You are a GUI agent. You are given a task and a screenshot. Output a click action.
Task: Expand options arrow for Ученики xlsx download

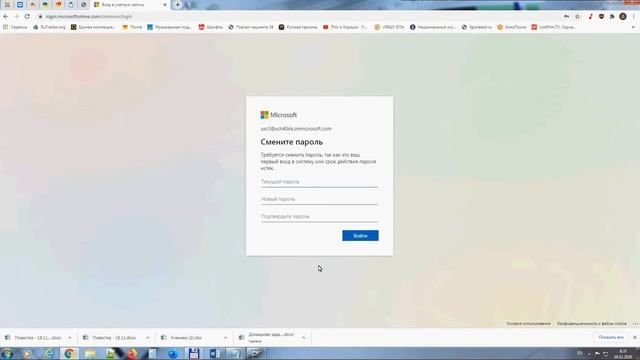click(225, 338)
